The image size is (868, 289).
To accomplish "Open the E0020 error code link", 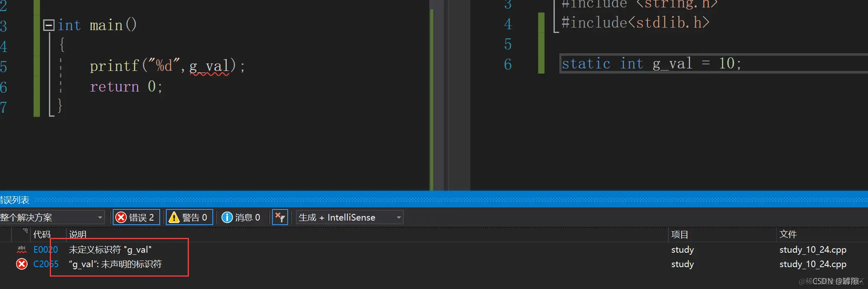I will (x=46, y=249).
